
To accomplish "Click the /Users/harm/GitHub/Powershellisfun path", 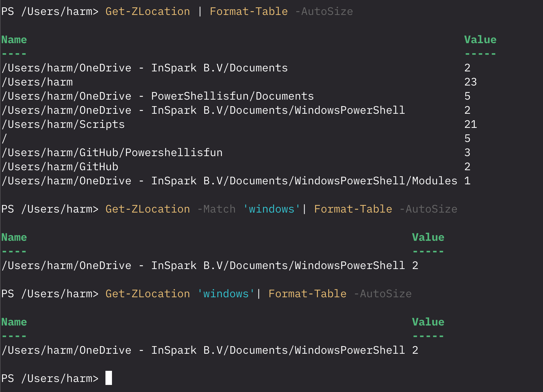I will [x=112, y=153].
